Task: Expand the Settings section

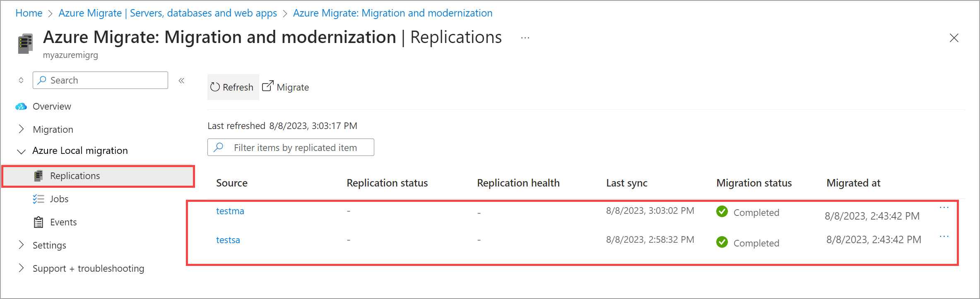Action: coord(21,245)
